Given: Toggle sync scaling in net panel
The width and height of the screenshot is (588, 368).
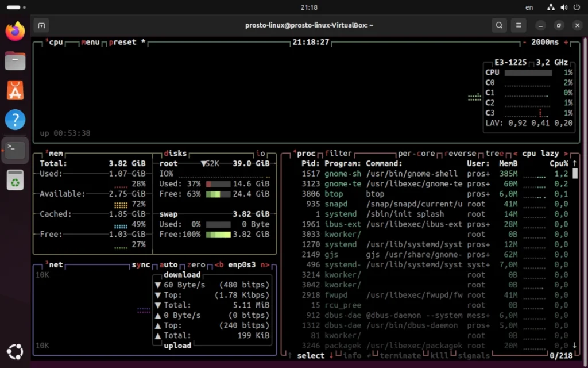Looking at the screenshot, I should click(141, 264).
